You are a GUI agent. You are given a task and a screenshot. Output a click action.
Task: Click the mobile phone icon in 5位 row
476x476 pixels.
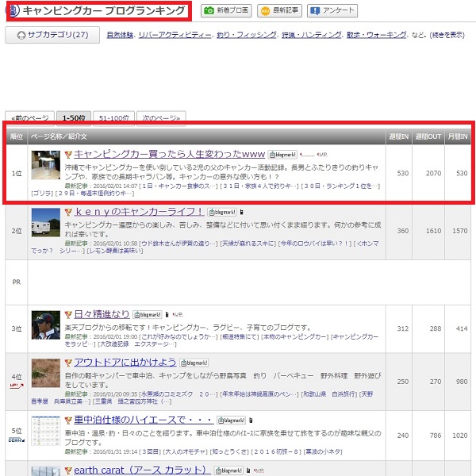point(251,420)
